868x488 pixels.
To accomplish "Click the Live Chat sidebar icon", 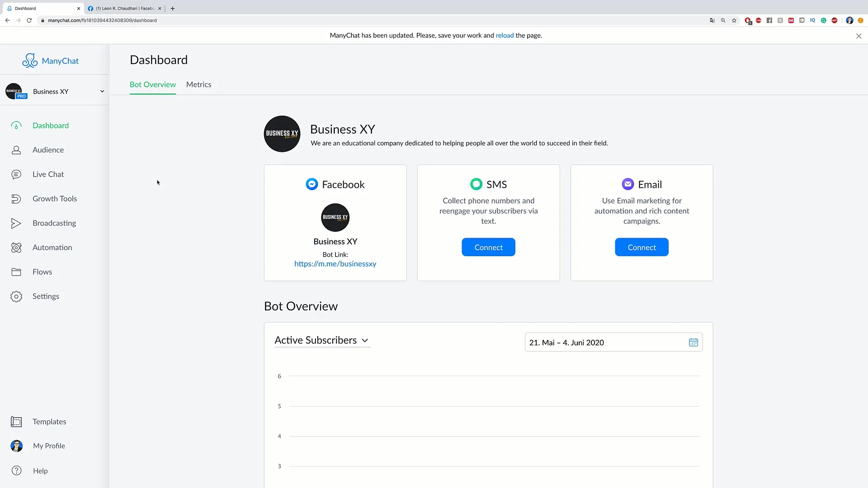I will [x=16, y=174].
